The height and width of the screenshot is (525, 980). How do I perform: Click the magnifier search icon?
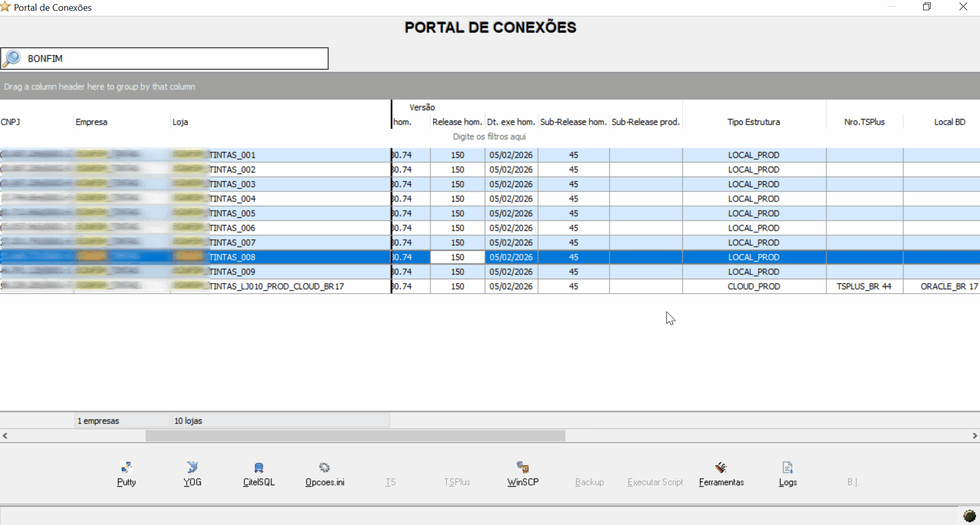11,58
